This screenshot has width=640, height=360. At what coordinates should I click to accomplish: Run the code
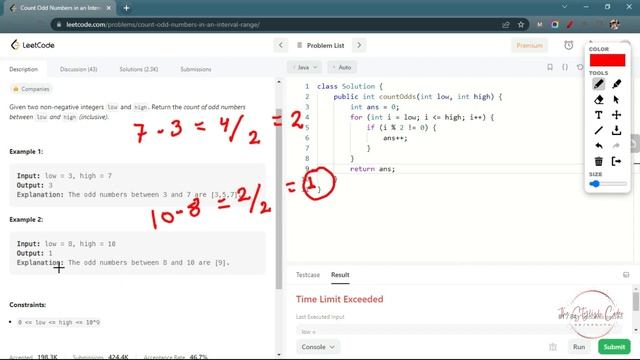tap(579, 347)
